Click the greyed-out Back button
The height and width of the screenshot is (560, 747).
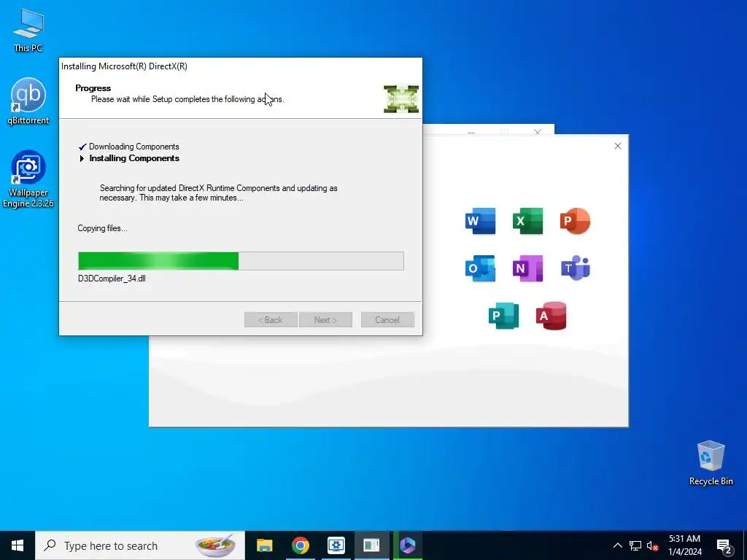[x=271, y=319]
